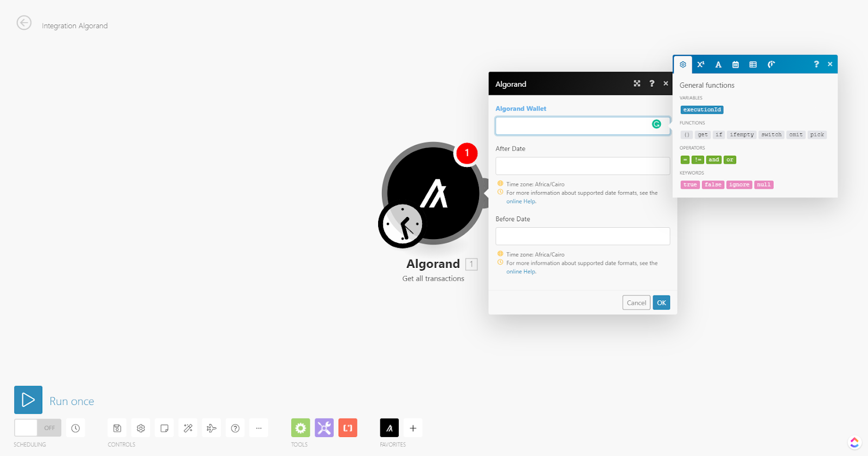The width and height of the screenshot is (868, 456).
Task: Open the Help question mark control
Action: coord(235,428)
